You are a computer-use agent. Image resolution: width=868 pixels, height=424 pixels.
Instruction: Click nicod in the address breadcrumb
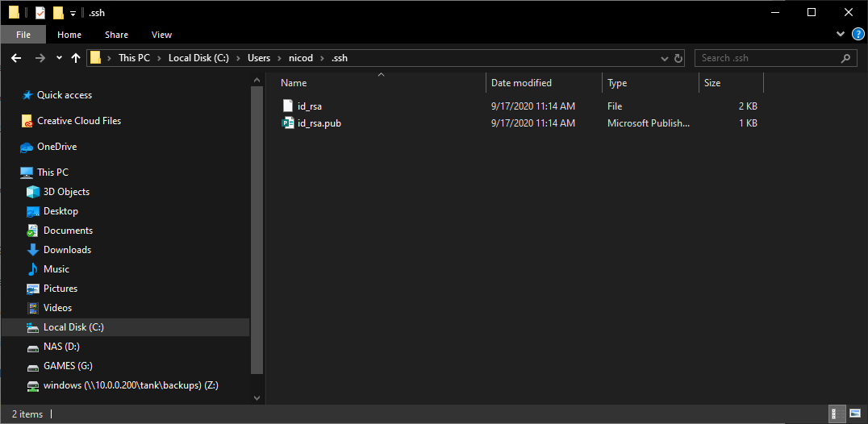click(301, 58)
